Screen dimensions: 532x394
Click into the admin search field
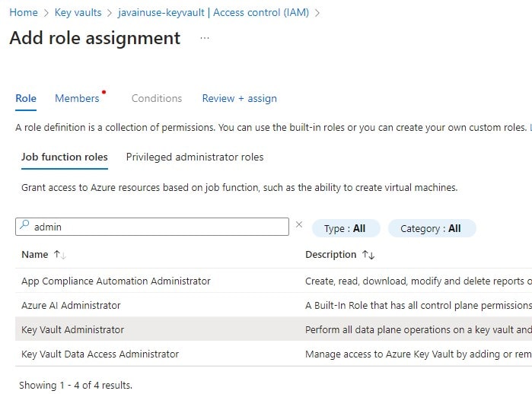tap(152, 227)
